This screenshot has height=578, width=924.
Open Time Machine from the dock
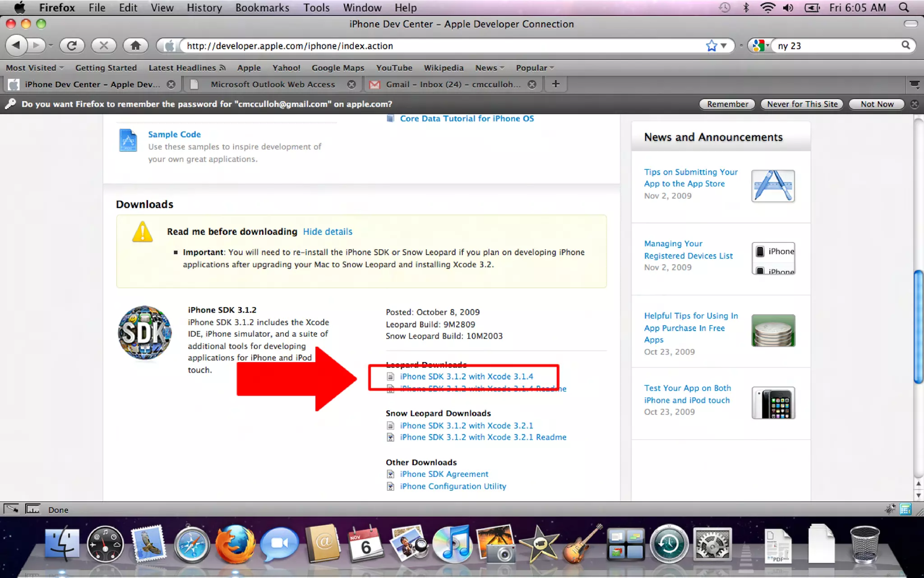(669, 545)
